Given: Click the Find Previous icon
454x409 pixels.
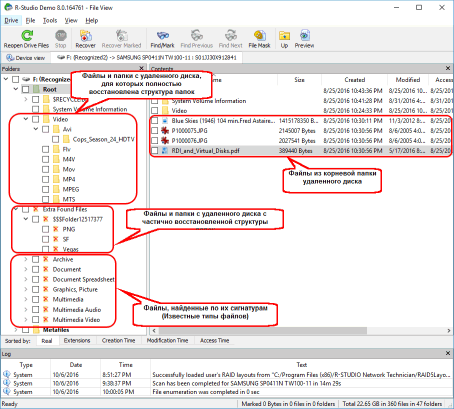Looking at the screenshot, I should tap(197, 36).
